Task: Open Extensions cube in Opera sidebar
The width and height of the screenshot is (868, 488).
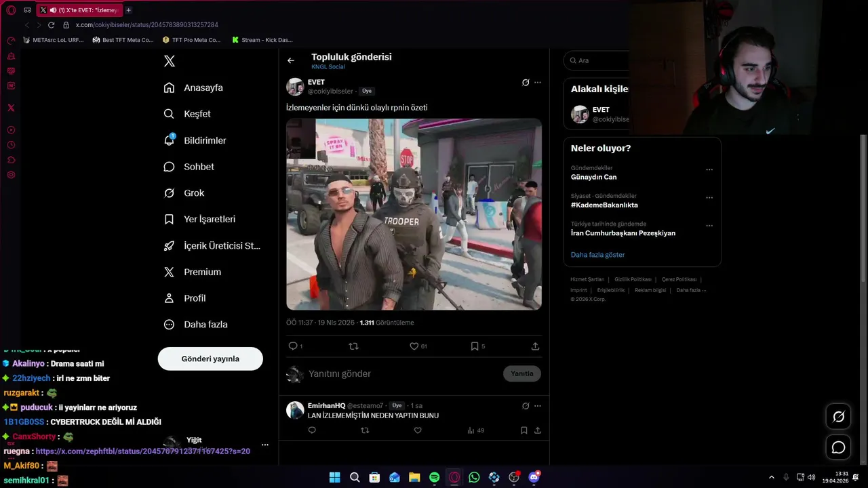Action: tap(11, 160)
